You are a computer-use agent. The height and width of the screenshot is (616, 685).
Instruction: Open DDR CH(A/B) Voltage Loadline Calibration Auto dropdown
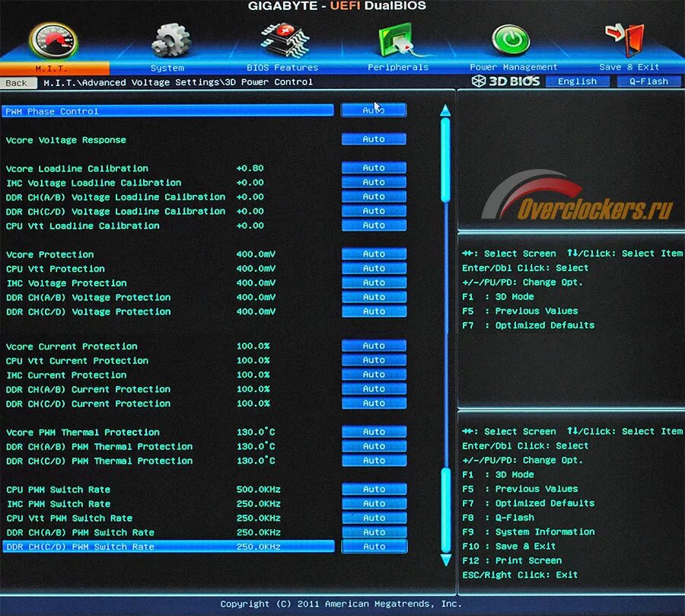(374, 196)
